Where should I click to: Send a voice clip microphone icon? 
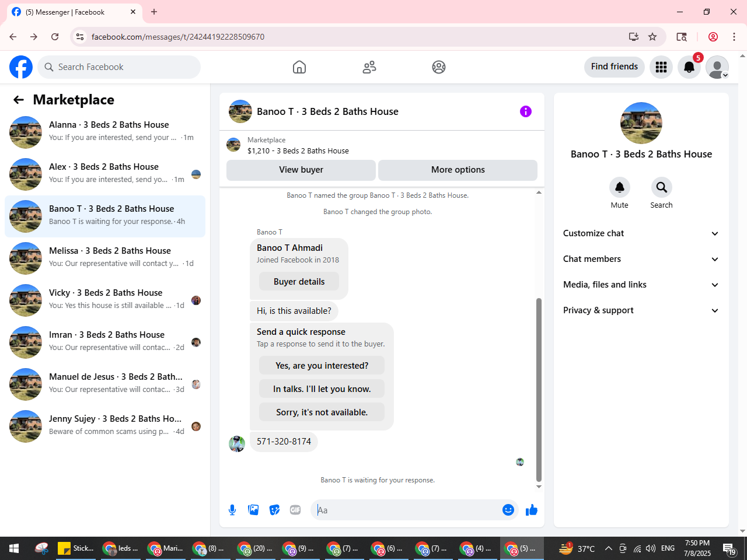(232, 510)
